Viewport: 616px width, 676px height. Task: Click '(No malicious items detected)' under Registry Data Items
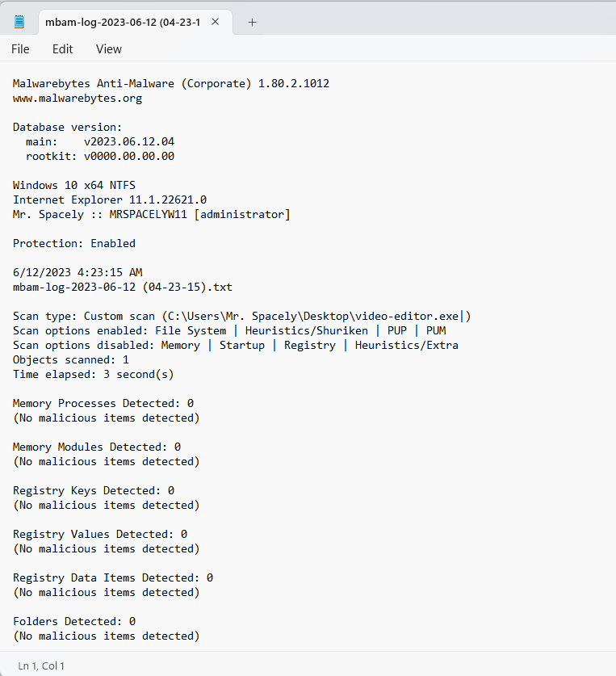(107, 592)
